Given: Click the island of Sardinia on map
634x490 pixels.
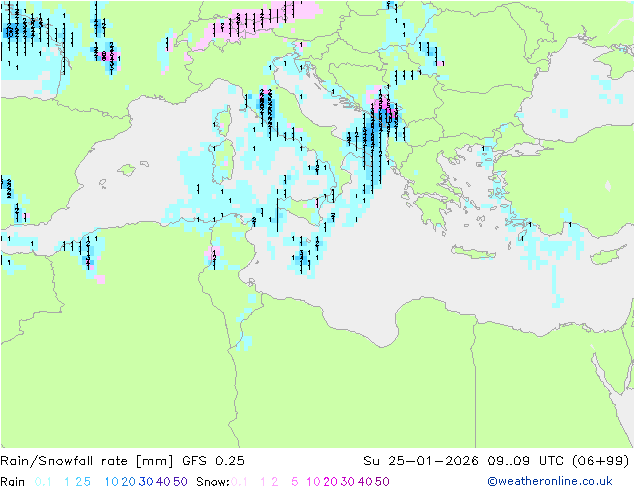Looking at the screenshot, I should (220, 162).
